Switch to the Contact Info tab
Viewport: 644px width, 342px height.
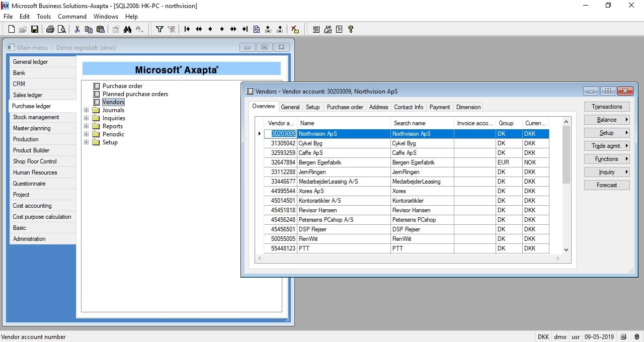coord(409,107)
